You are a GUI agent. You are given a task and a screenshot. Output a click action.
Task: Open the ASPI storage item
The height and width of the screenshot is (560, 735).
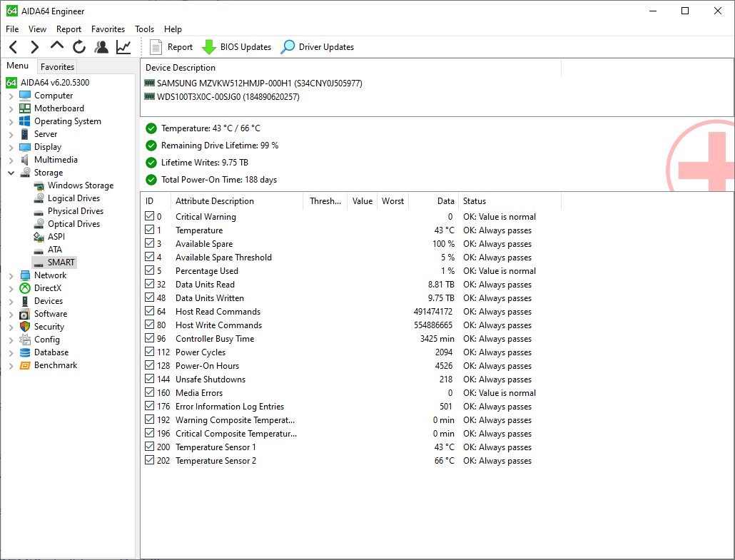pyautogui.click(x=49, y=237)
